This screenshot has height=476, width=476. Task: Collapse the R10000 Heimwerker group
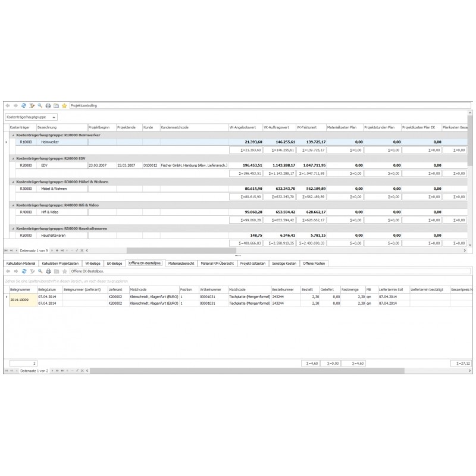click(13, 136)
